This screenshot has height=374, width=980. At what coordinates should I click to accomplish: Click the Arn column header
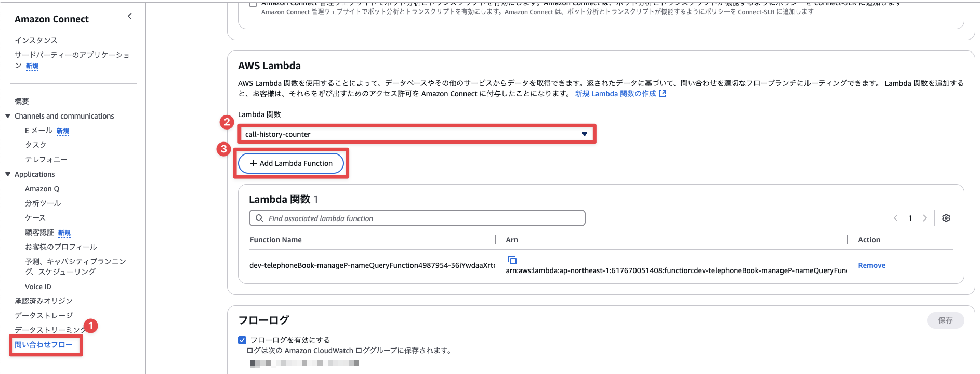click(512, 240)
